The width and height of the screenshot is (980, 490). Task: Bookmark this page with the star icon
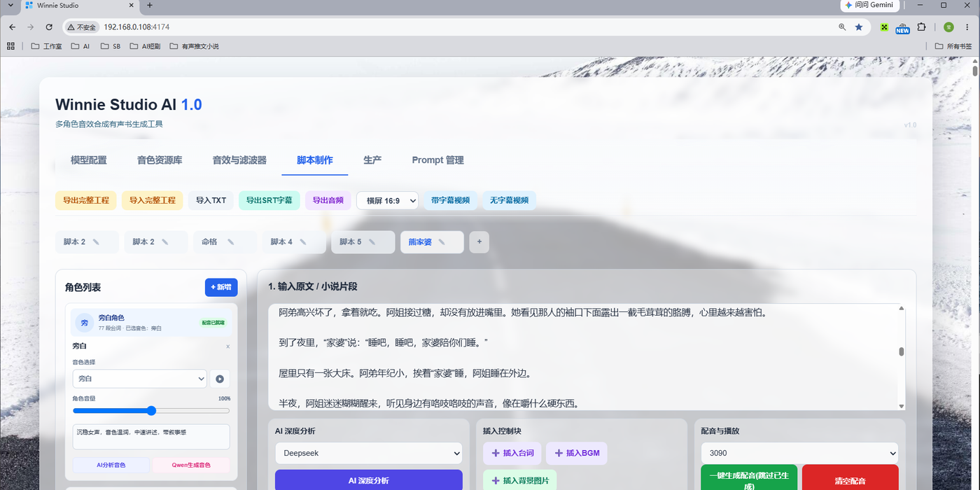coord(859,27)
